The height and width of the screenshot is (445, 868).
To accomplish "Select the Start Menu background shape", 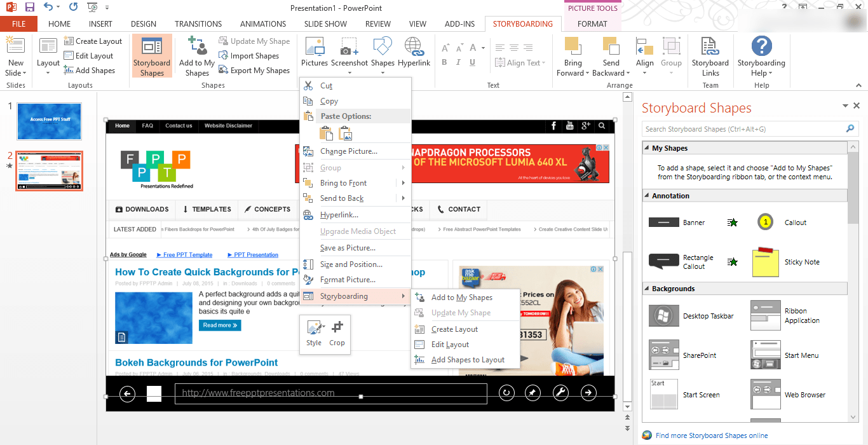I will click(x=785, y=355).
